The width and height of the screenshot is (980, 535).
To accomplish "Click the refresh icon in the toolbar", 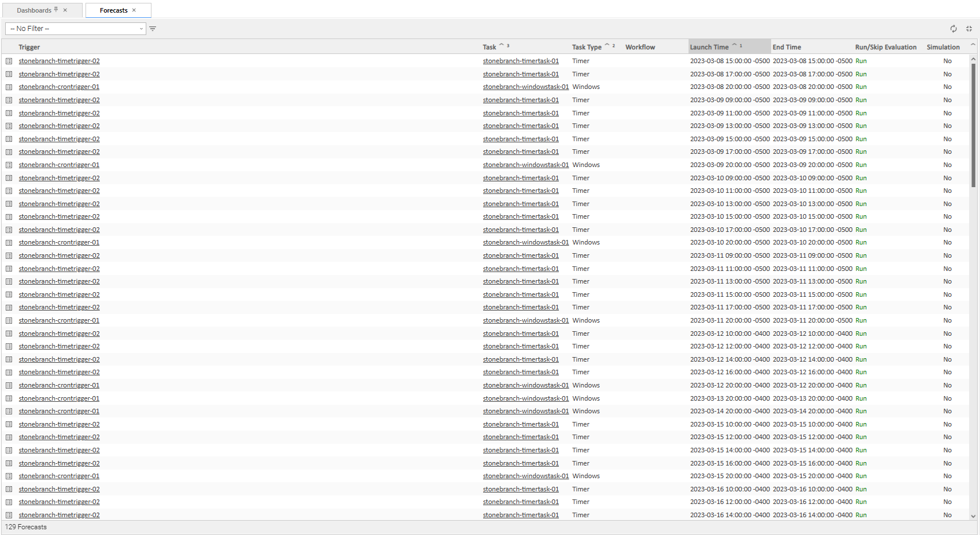I will (x=954, y=29).
